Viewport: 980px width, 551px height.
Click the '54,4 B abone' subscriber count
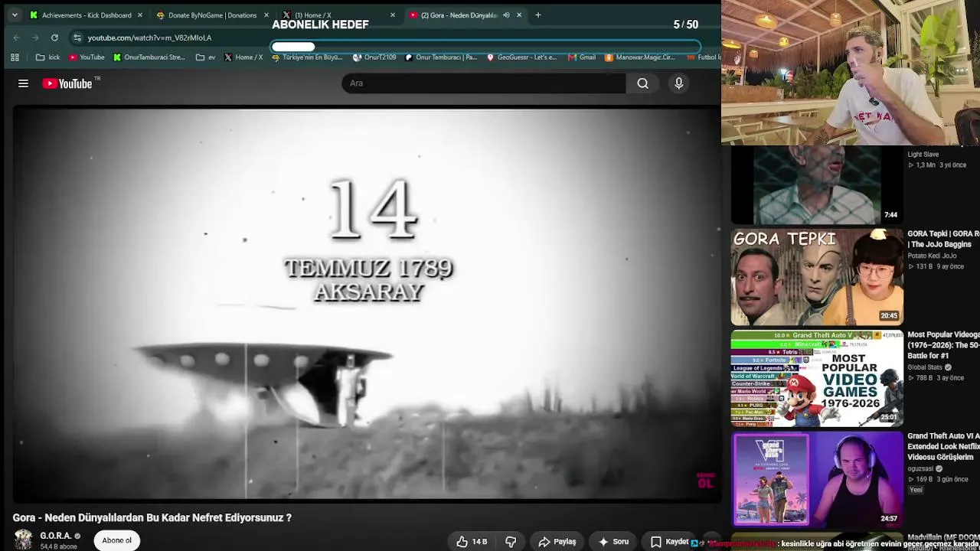tap(59, 546)
